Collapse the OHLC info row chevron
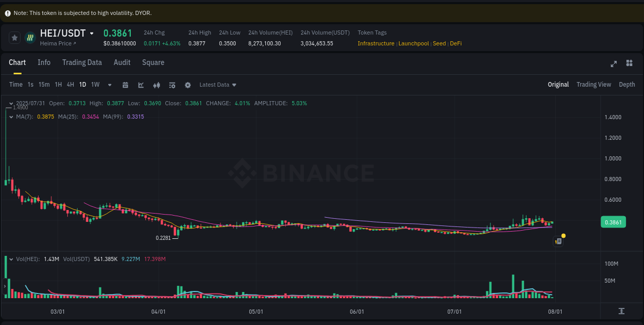The height and width of the screenshot is (325, 644). tap(10, 103)
